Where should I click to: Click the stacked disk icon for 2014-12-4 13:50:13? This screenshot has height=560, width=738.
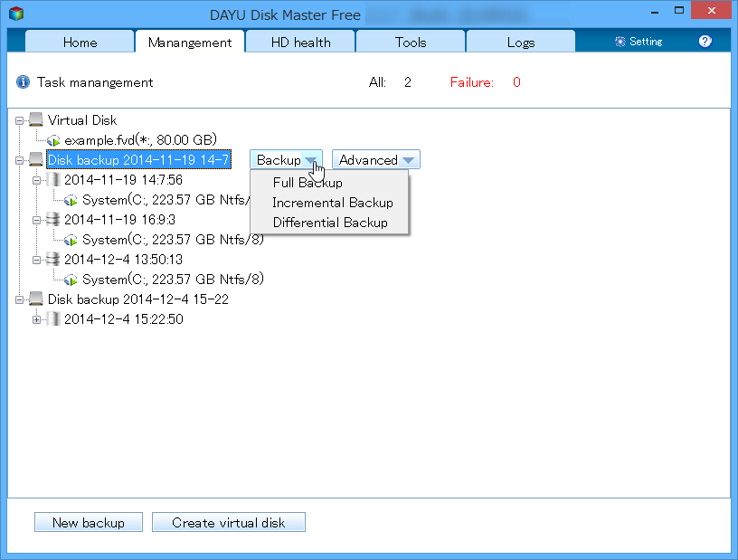pyautogui.click(x=53, y=259)
